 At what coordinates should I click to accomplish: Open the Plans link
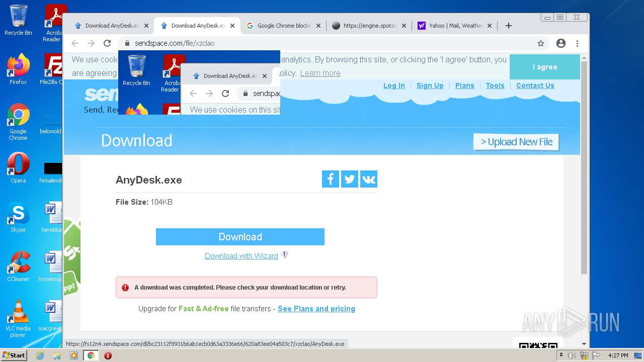point(465,85)
